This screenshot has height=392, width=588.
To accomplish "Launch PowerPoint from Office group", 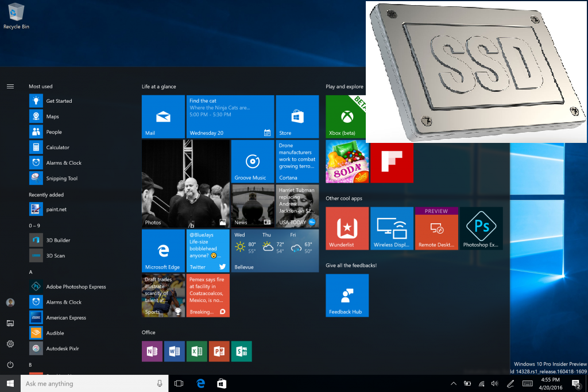I will point(219,351).
